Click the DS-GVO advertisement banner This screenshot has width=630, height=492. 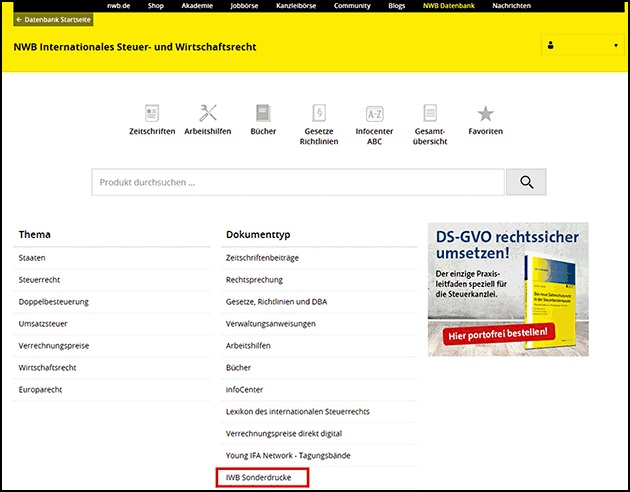508,290
